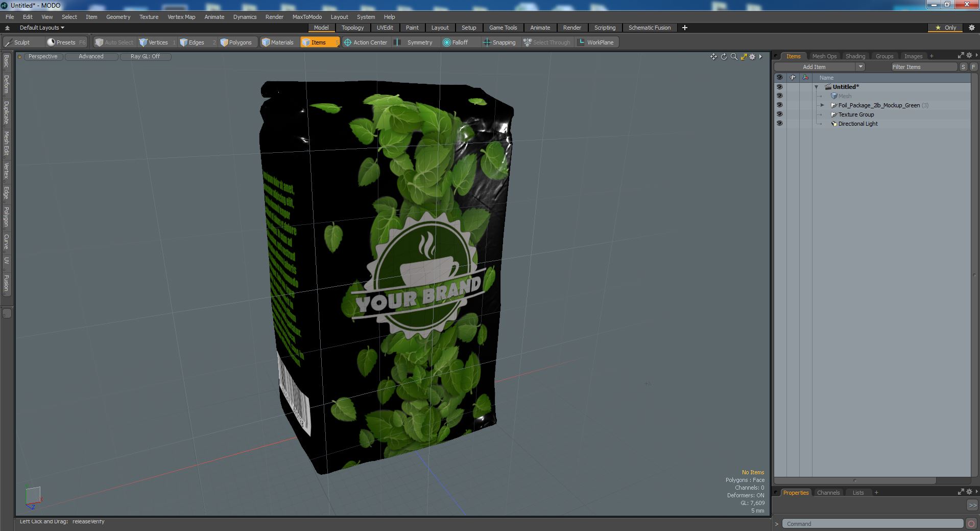Screen dimensions: 980x531
Task: Switch to the Schematic Fusion tab
Action: [x=650, y=28]
